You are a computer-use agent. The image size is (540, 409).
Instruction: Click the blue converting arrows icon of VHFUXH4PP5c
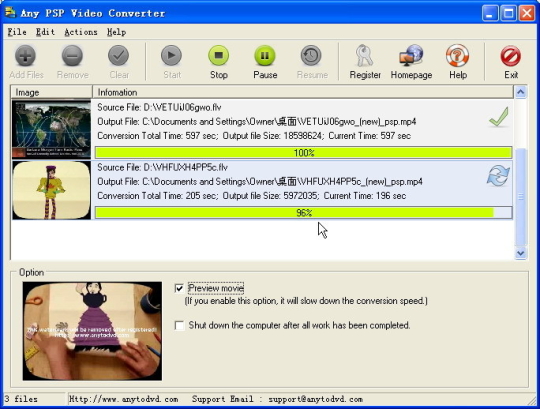pyautogui.click(x=498, y=176)
